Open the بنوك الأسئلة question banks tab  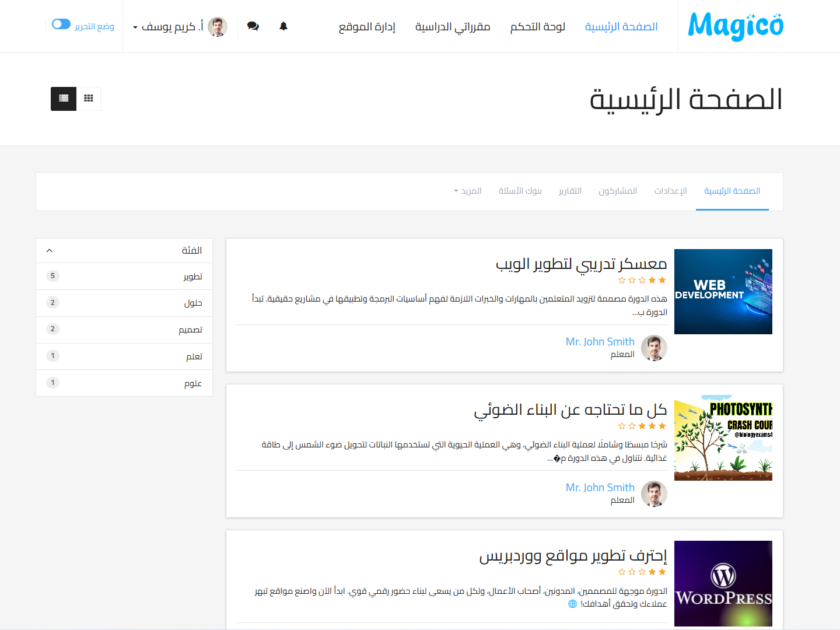click(x=520, y=191)
